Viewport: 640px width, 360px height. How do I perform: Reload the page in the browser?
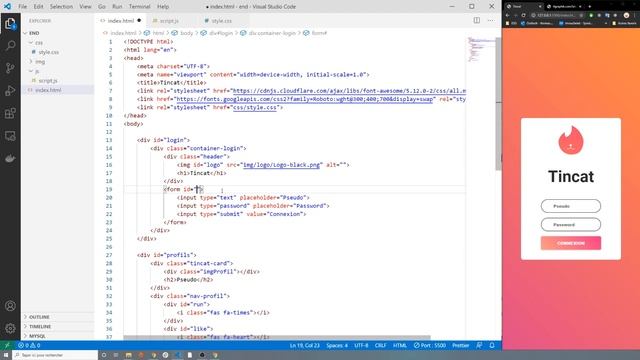[524, 15]
